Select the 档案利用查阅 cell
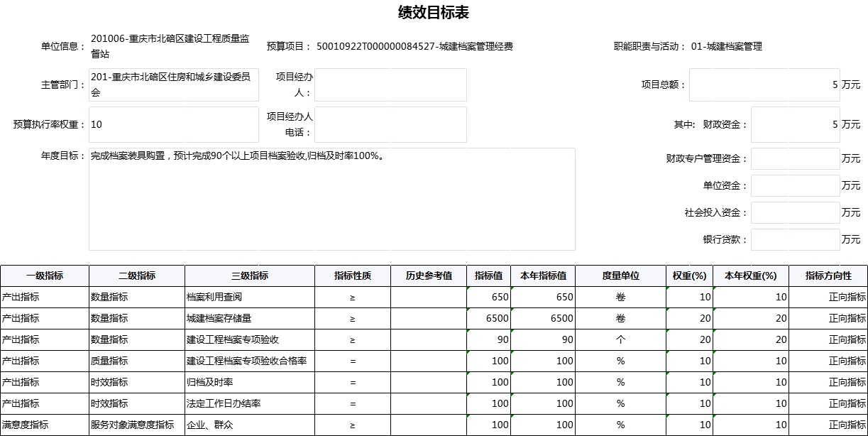 coord(250,297)
